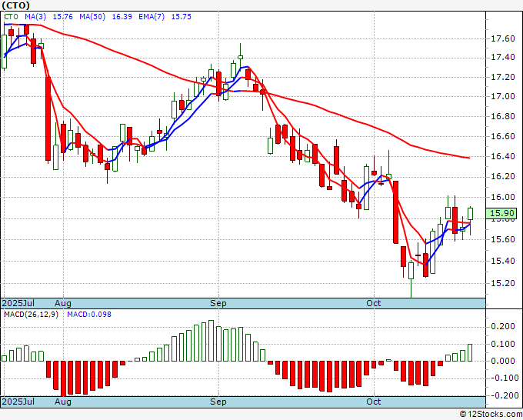Viewport: 523px width, 420px height.
Task: Select the MA(50) legend label
Action: click(92, 17)
